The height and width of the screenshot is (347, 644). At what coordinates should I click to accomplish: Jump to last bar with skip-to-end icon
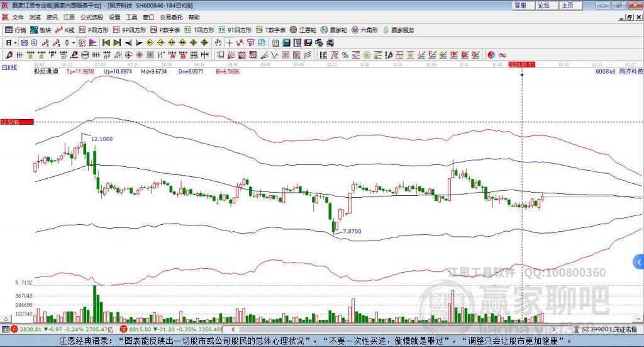(x=117, y=43)
